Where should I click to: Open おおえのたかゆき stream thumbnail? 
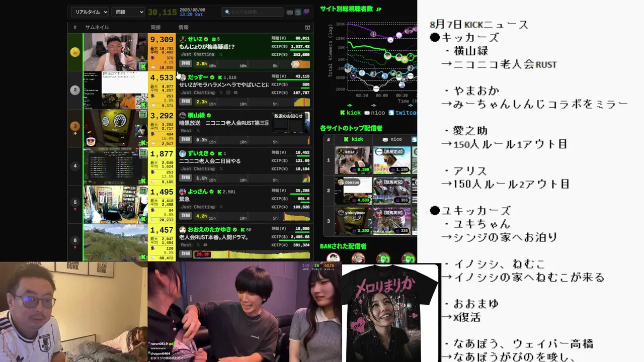point(115,242)
